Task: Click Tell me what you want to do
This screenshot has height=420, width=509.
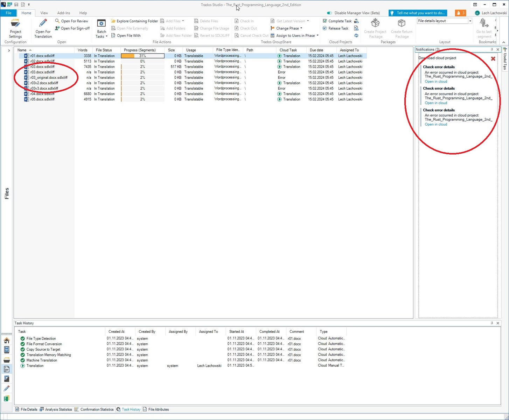Action: [x=418, y=13]
